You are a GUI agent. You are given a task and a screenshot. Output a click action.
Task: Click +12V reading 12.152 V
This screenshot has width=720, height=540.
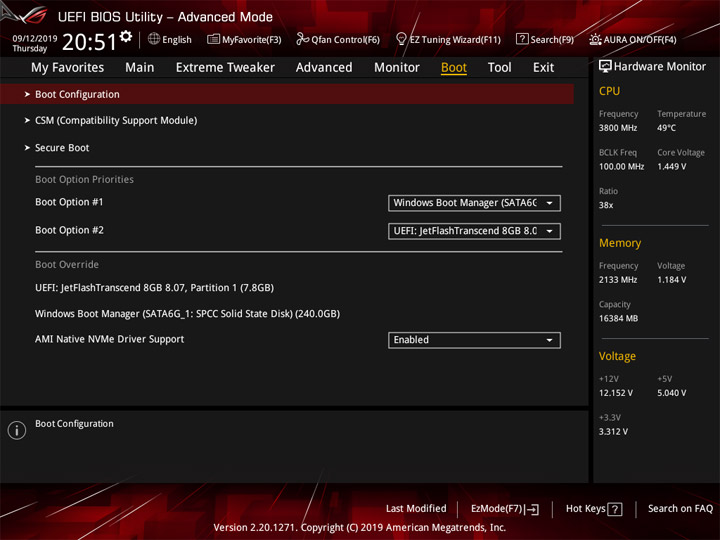[615, 393]
